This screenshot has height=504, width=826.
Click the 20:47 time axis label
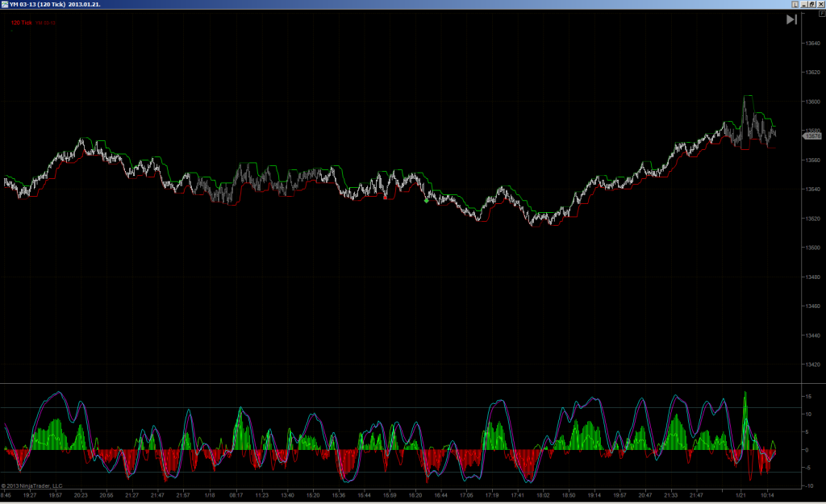[x=645, y=495]
